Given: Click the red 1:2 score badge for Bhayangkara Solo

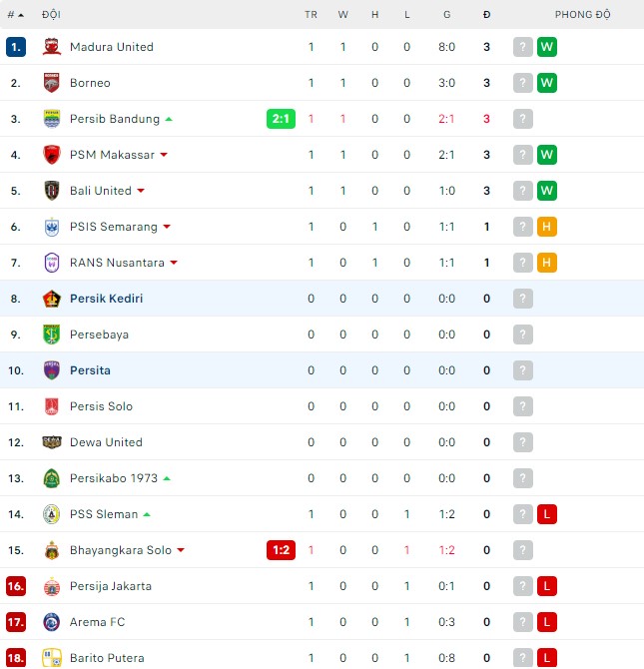Looking at the screenshot, I should click(281, 550).
